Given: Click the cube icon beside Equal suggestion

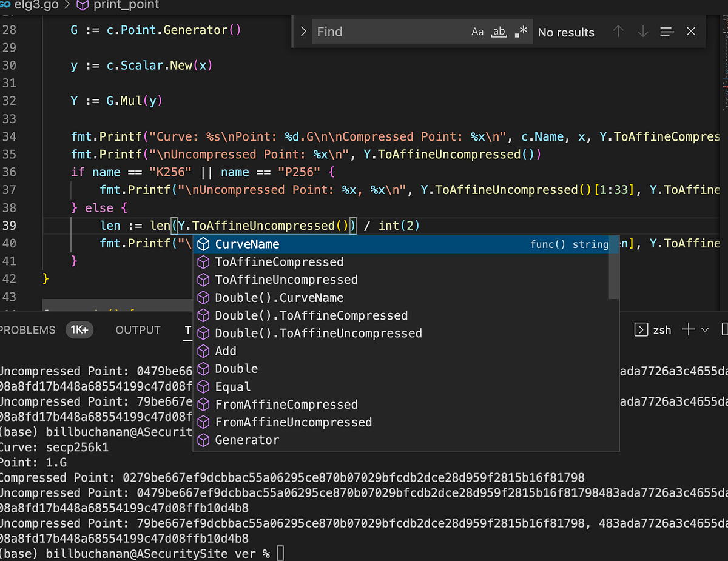Looking at the screenshot, I should click(204, 387).
